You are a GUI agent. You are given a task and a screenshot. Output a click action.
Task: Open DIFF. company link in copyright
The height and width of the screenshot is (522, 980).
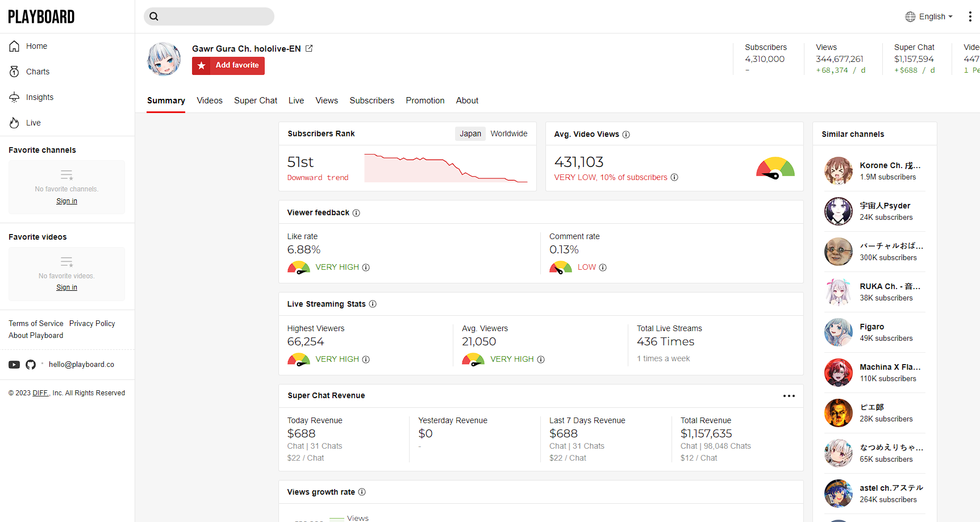pos(40,393)
